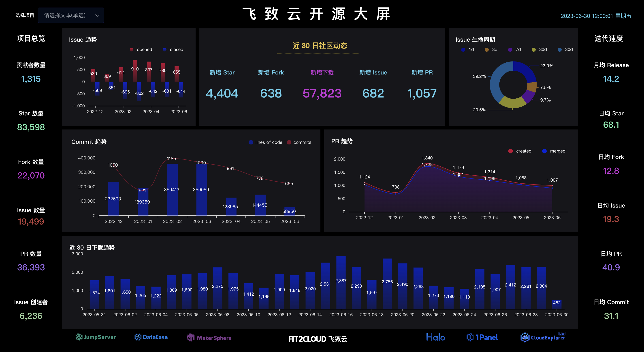
Task: Toggle the merged legend in PR 趋势
Action: [x=554, y=151]
